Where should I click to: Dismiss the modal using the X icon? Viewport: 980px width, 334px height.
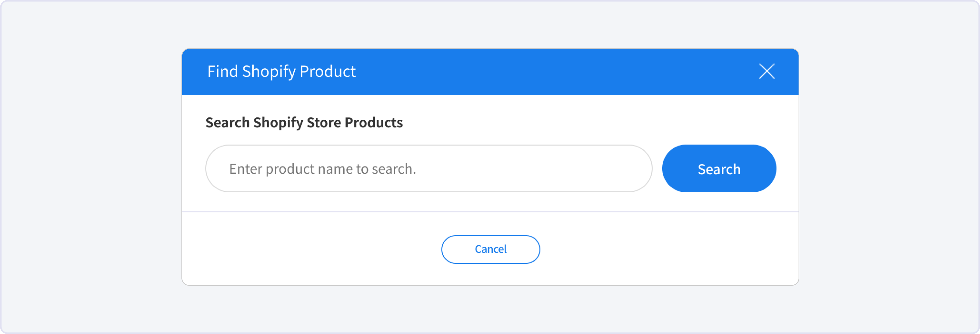pos(767,71)
